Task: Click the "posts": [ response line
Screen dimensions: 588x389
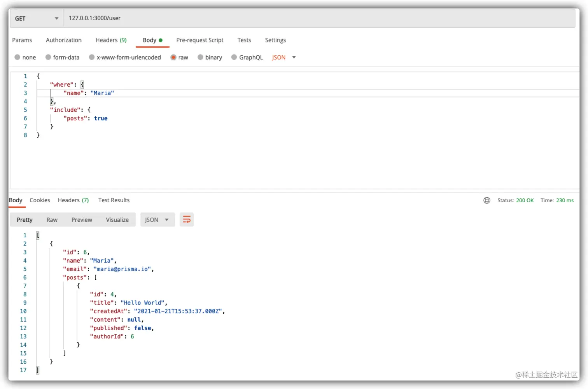Action: coord(80,277)
